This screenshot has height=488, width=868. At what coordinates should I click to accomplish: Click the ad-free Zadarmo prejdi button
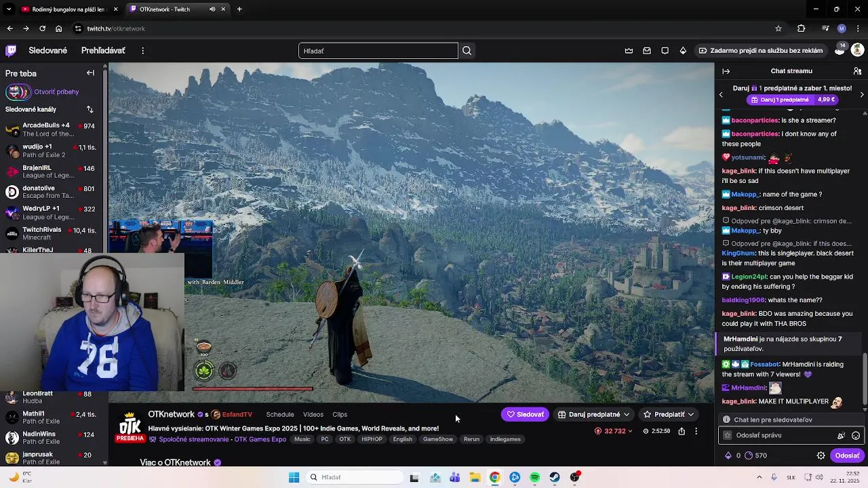pos(761,51)
